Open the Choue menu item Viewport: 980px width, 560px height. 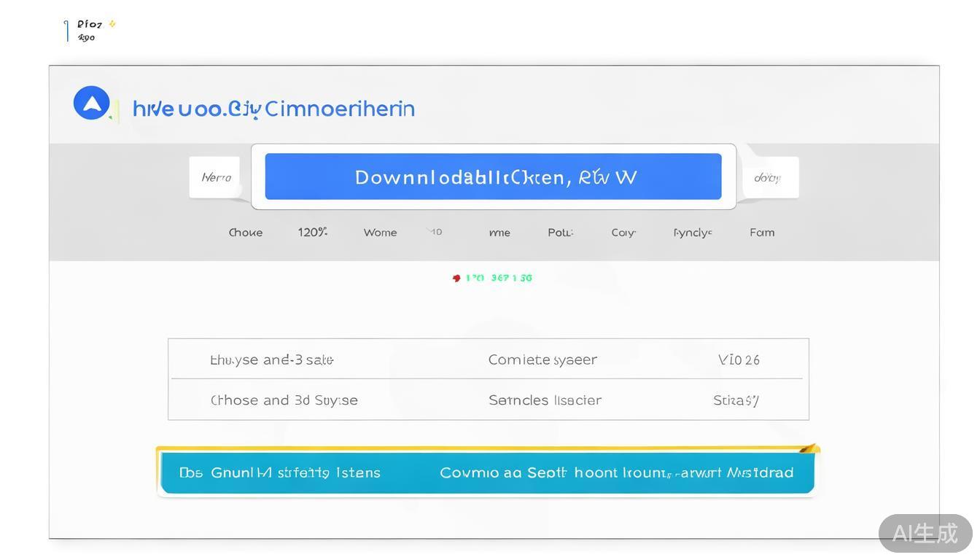click(x=246, y=233)
